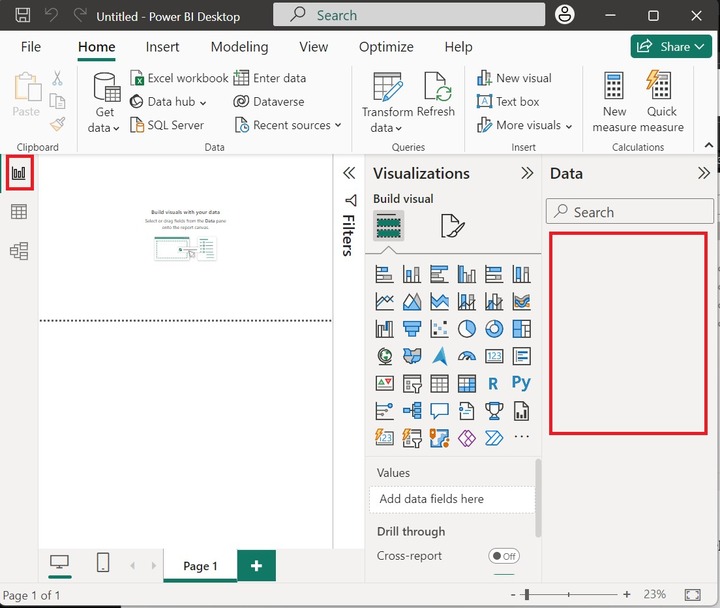Select the Python visual
This screenshot has width=720, height=608.
(521, 383)
